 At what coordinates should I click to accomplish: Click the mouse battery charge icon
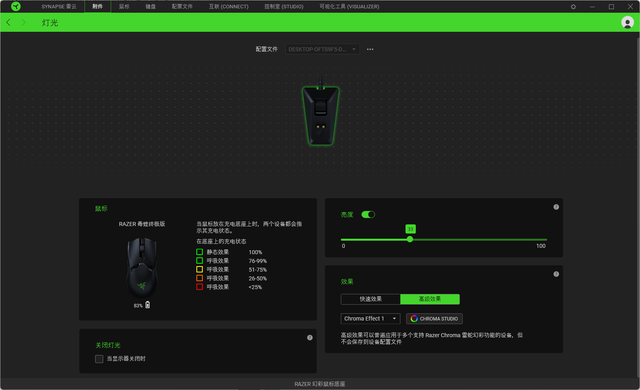[x=148, y=305]
